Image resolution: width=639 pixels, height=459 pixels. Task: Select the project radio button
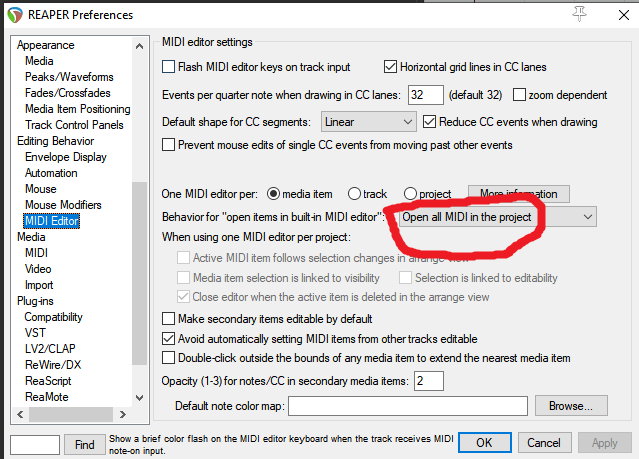coord(410,194)
